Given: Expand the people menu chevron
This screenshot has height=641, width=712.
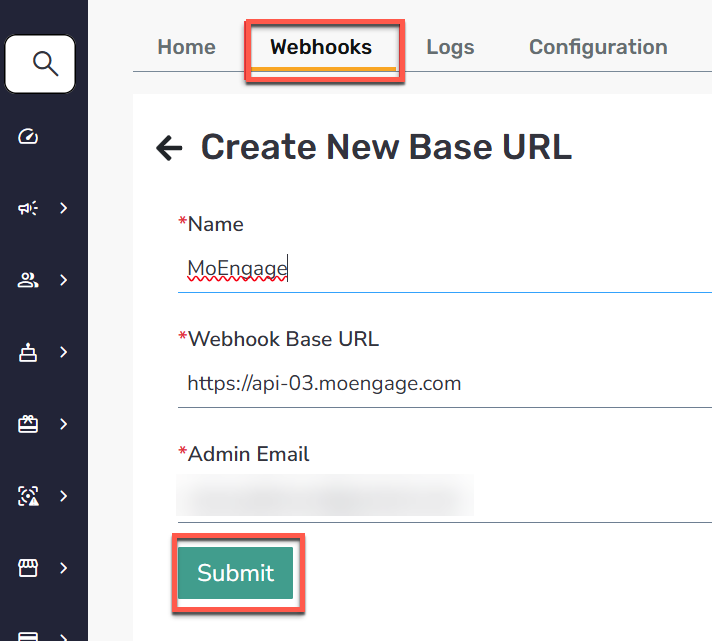Looking at the screenshot, I should 64,280.
